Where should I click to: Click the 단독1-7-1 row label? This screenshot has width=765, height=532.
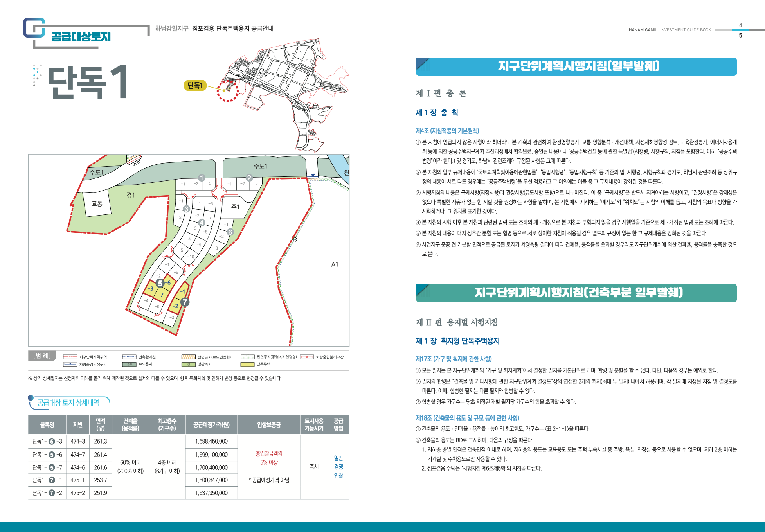click(x=47, y=480)
